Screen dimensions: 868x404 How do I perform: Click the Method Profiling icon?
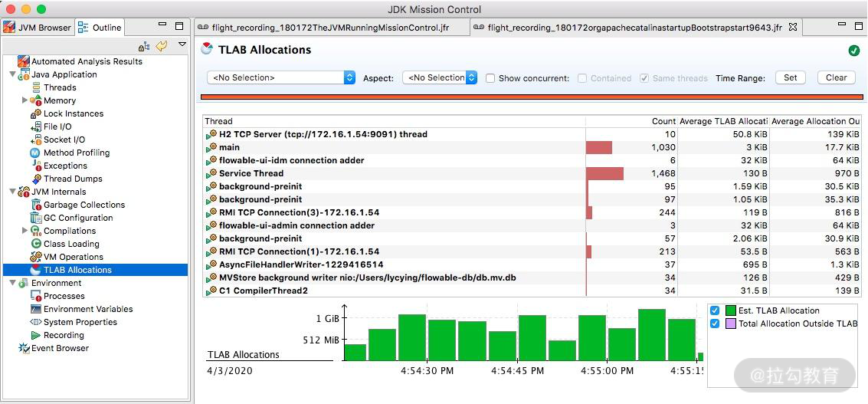pyautogui.click(x=36, y=153)
